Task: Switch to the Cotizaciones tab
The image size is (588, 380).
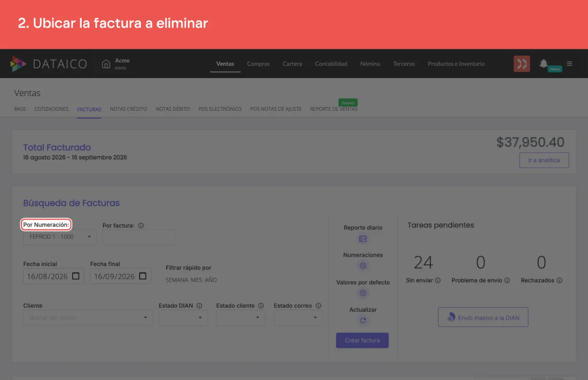Action: point(51,109)
